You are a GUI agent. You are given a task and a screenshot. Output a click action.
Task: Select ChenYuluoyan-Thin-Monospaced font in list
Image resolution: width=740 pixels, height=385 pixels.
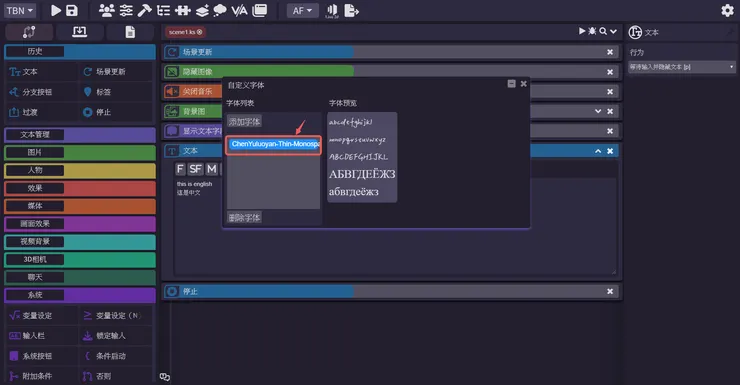click(274, 144)
